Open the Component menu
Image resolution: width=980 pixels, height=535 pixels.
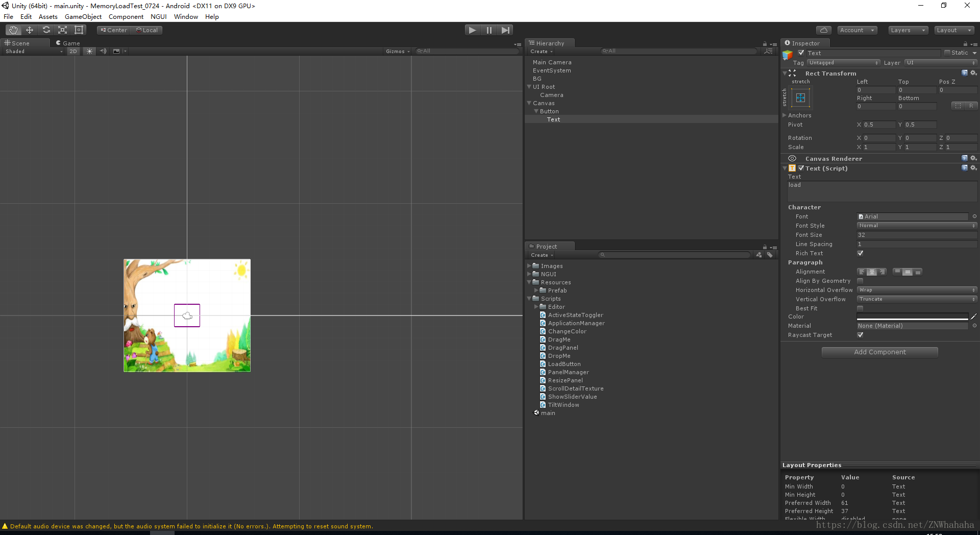126,17
